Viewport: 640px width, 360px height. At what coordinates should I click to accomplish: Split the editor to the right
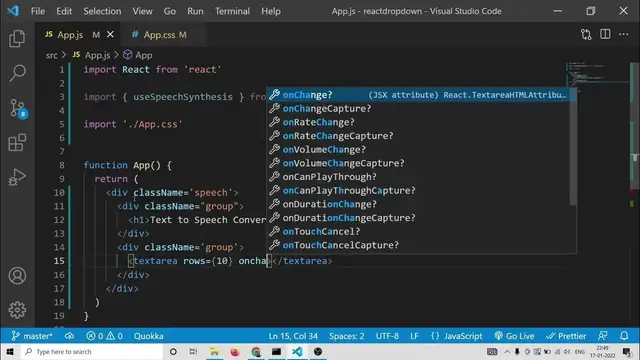pos(605,34)
